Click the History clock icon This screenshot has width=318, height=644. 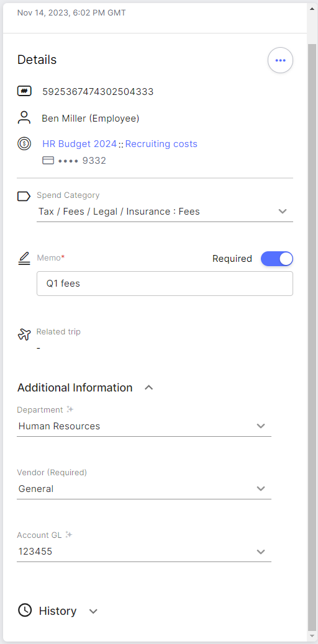coord(25,610)
